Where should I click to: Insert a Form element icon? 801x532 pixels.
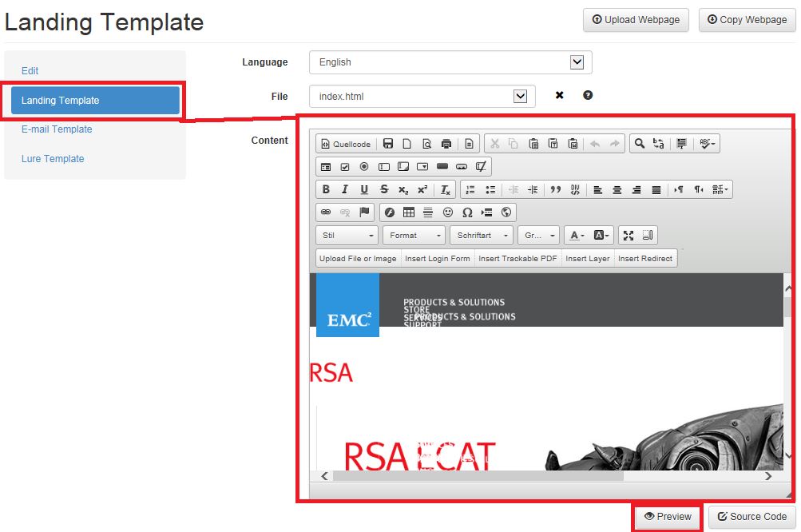coord(325,167)
